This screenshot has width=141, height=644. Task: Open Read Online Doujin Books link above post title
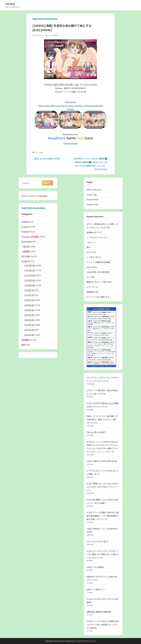tap(45, 19)
